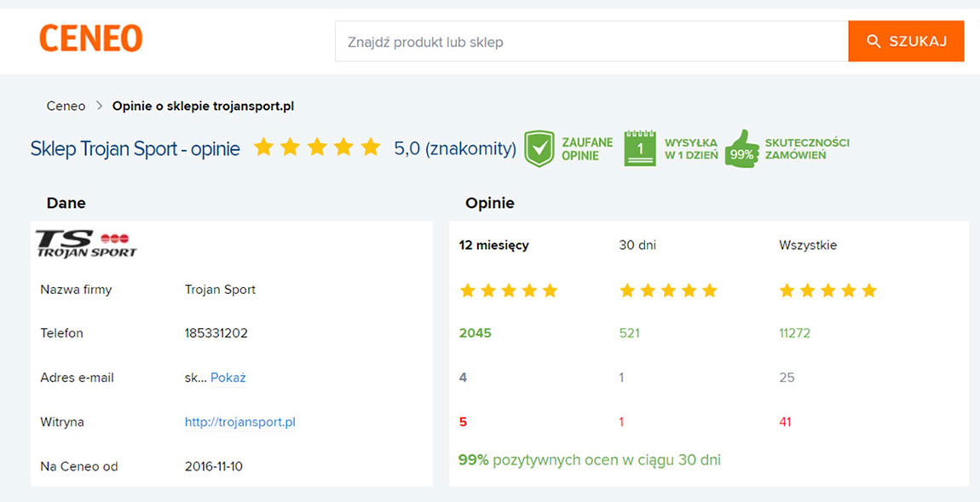Focus the Znajdź produkt lub sklep field
Screen dimensions: 980x502
click(x=592, y=41)
